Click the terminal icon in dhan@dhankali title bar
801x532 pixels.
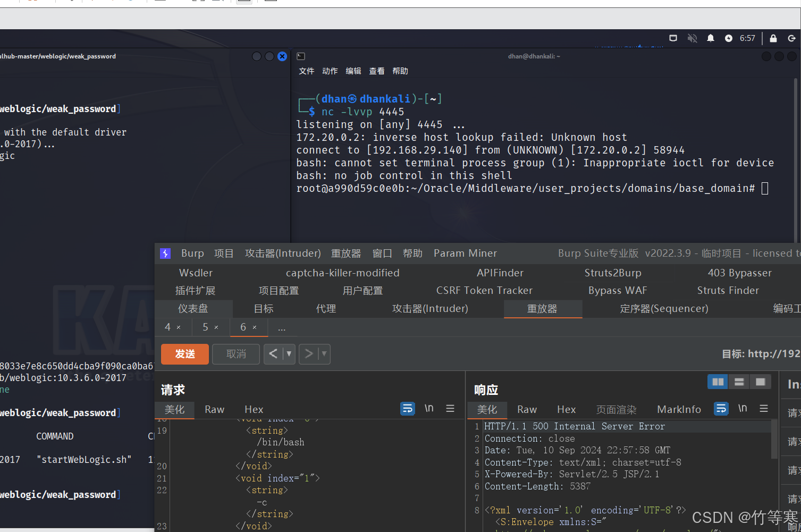[x=301, y=56]
